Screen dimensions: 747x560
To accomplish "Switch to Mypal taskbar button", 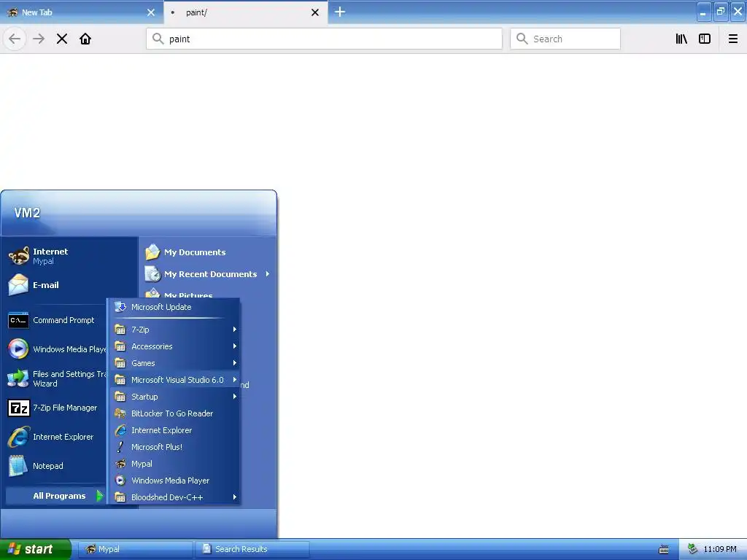I will pos(134,549).
